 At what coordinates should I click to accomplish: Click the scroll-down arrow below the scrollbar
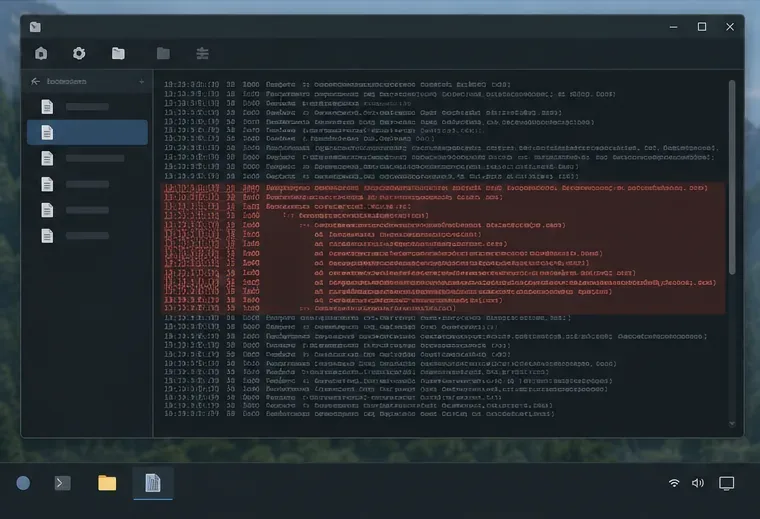click(732, 424)
